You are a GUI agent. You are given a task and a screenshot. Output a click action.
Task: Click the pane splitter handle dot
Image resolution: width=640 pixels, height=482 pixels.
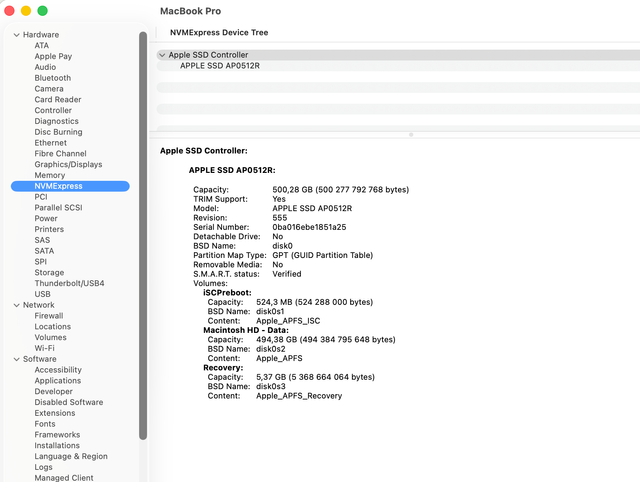411,135
